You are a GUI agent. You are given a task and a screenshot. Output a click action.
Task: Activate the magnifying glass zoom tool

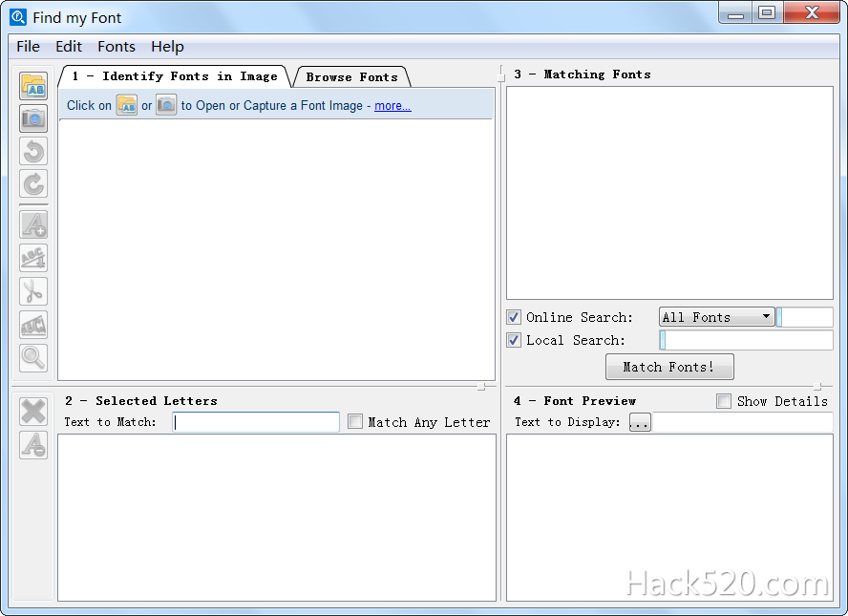click(x=33, y=358)
